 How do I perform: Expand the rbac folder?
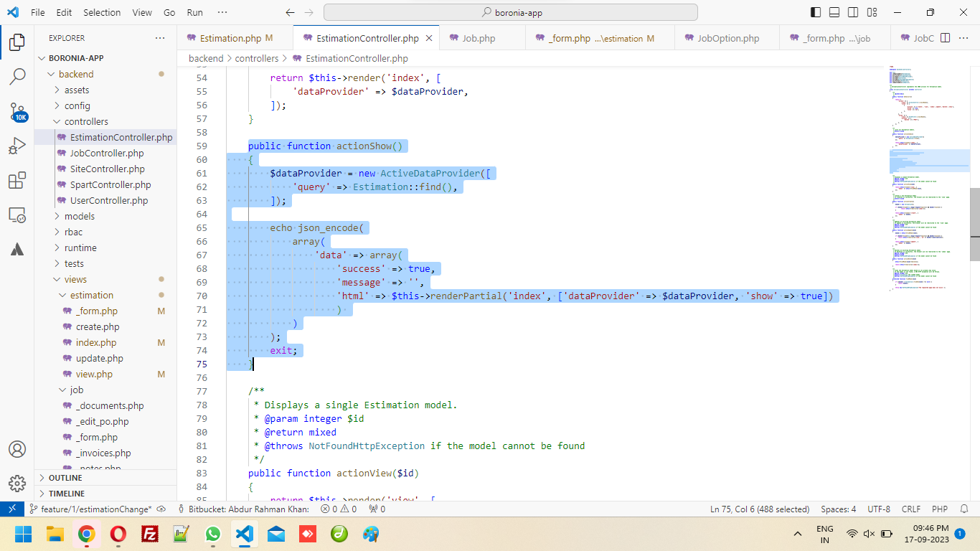[105, 232]
